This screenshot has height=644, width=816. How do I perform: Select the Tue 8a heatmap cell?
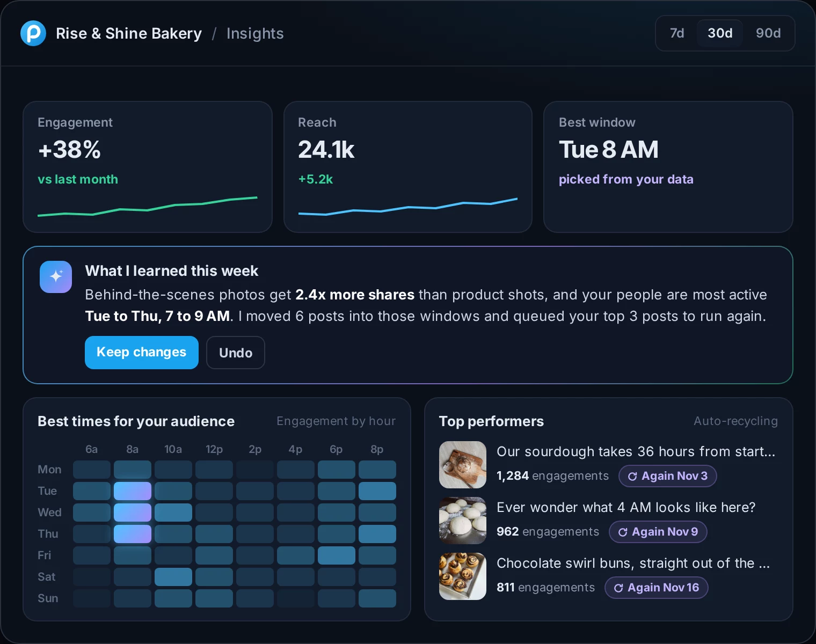point(133,491)
